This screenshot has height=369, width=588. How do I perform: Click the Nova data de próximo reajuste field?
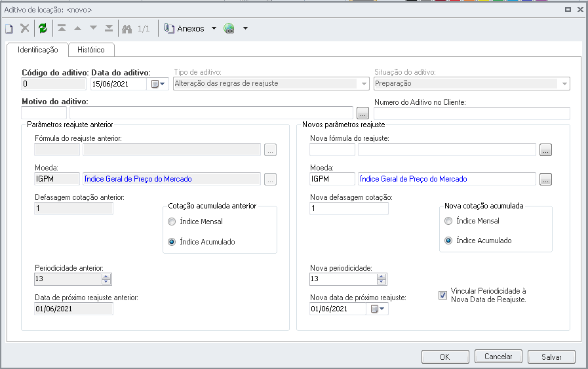(338, 309)
